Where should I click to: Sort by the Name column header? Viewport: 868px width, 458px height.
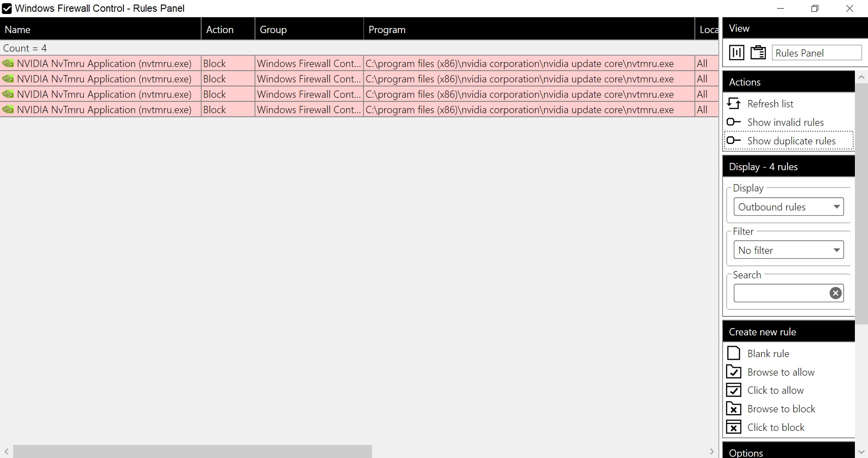100,29
